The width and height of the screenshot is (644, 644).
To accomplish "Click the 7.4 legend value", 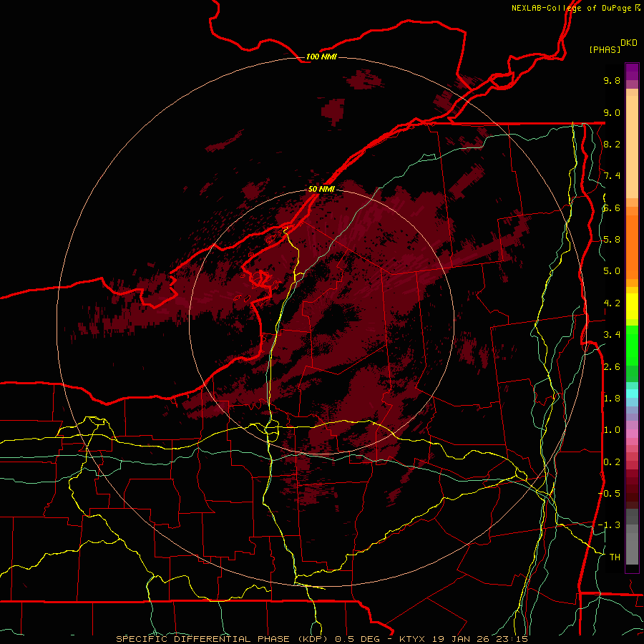I will tap(612, 176).
